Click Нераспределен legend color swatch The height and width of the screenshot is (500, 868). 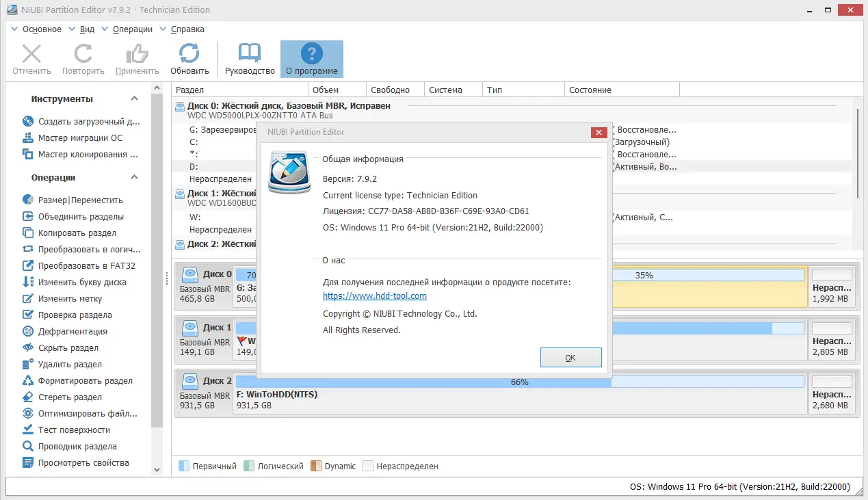click(368, 466)
